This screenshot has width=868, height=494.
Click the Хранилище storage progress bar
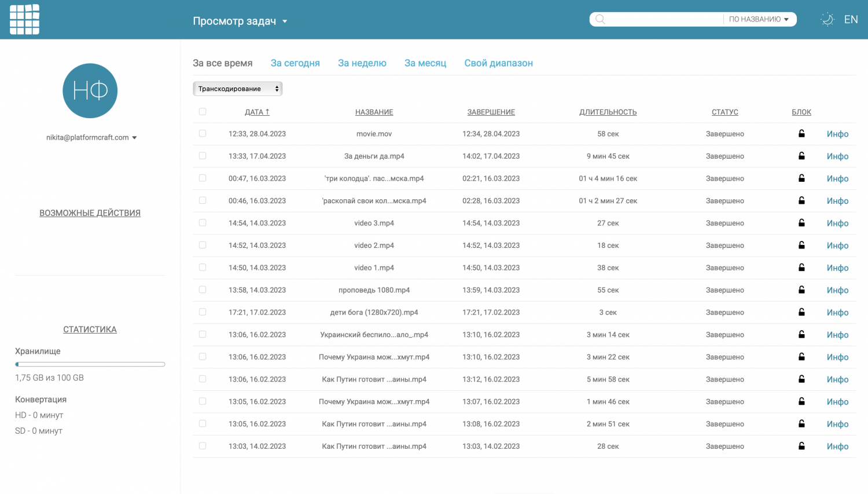point(90,364)
